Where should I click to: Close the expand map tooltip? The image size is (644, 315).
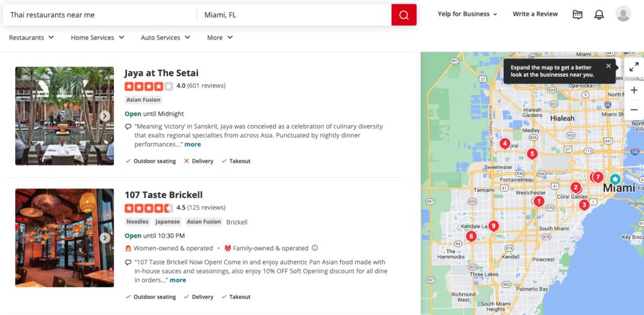coord(608,66)
